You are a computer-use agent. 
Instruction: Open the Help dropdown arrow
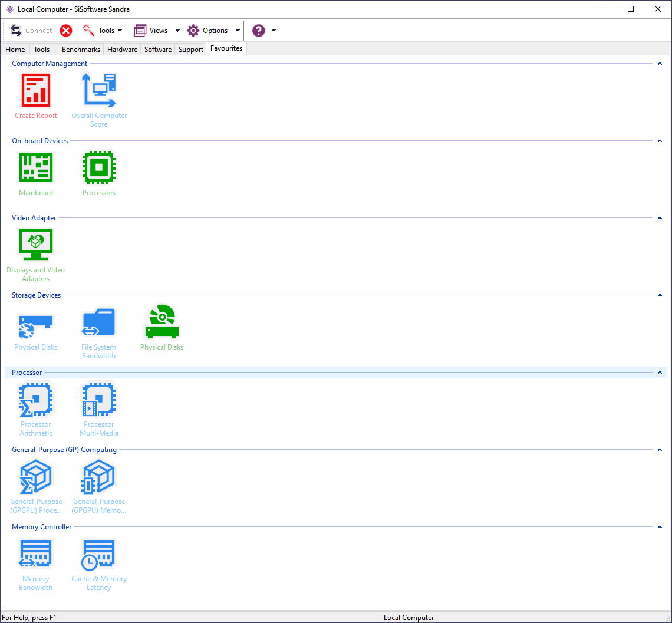(x=274, y=31)
